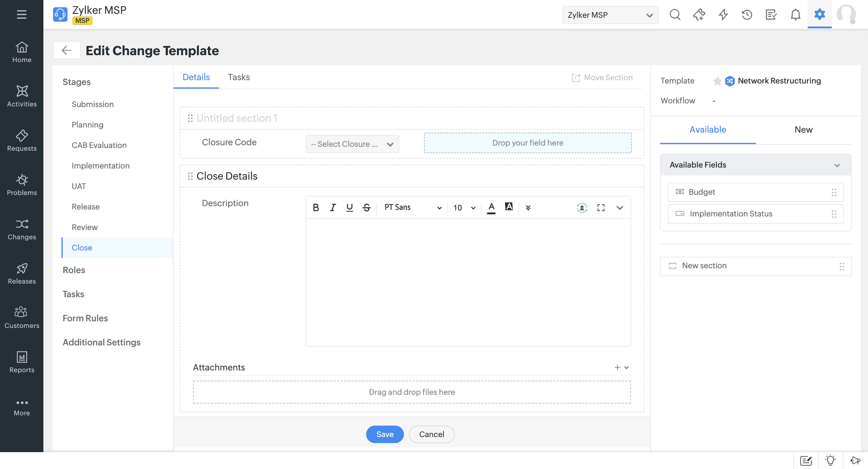
Task: Click the Save button
Action: (385, 434)
